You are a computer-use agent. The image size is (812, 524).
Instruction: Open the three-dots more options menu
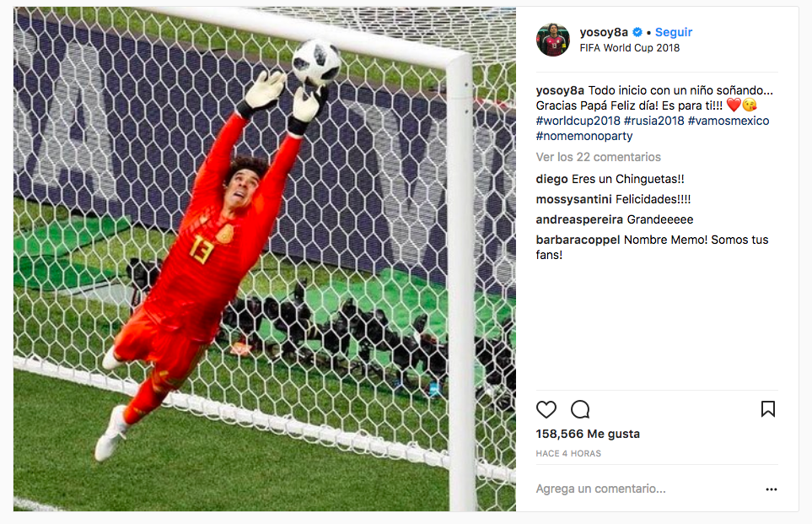point(771,489)
